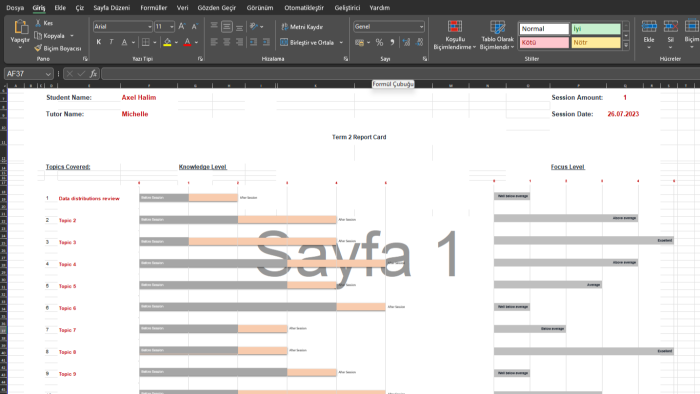Apply the Kötü cell style
Screen dimensions: 700x394
pos(544,42)
